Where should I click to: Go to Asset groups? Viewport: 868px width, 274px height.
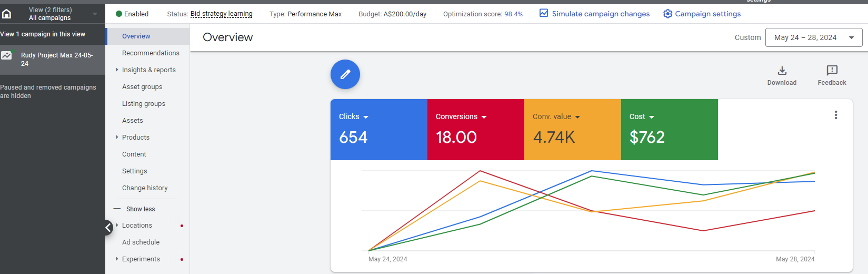142,87
